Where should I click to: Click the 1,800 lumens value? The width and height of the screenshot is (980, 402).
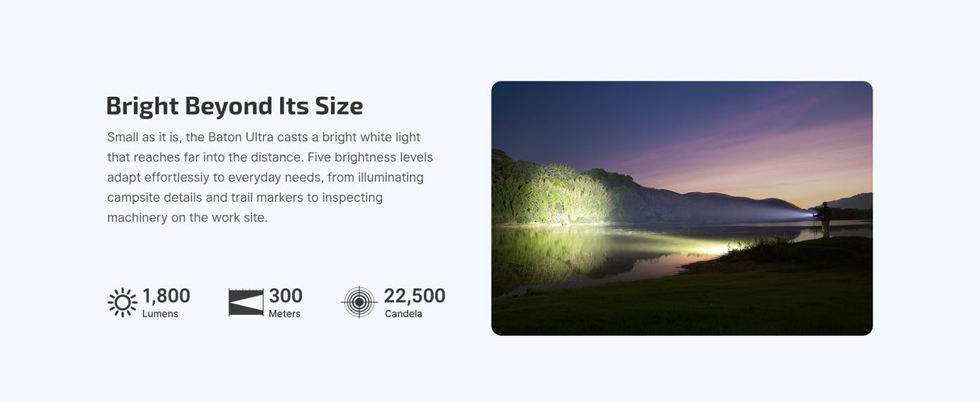tap(166, 296)
